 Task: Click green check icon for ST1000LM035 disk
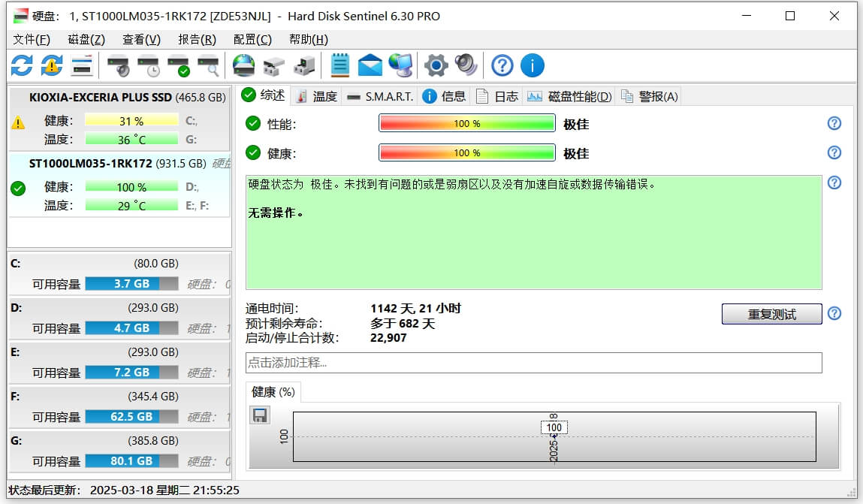coord(18,189)
